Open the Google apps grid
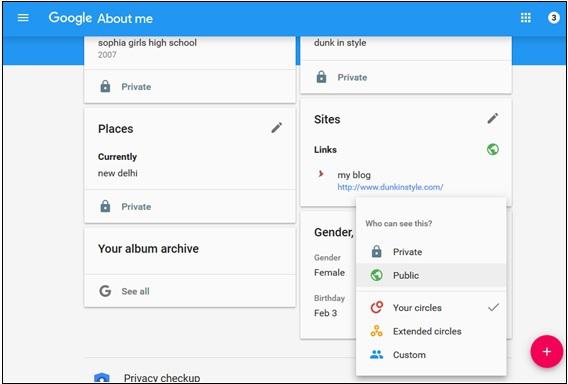 [526, 17]
